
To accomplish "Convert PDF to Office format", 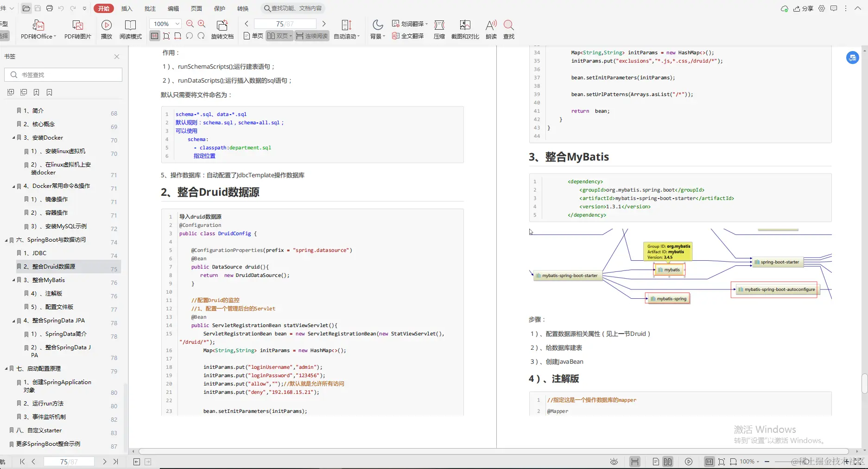I will pyautogui.click(x=38, y=30).
